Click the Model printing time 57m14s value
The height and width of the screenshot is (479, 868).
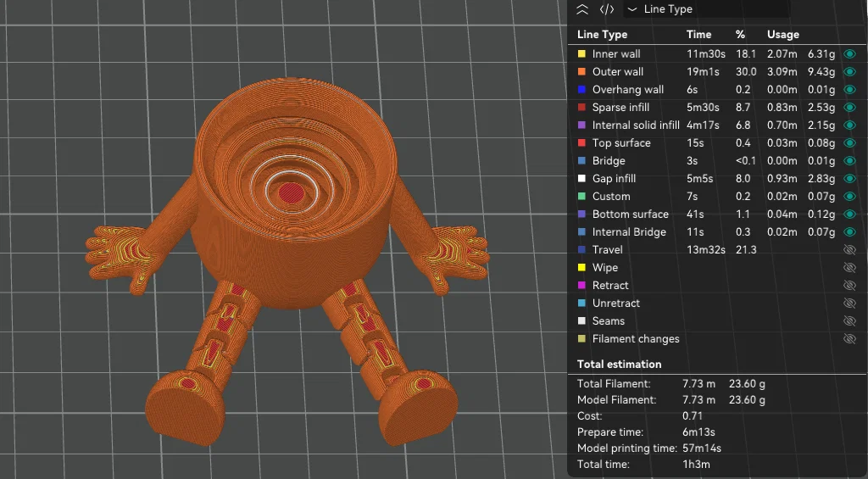[x=701, y=448]
